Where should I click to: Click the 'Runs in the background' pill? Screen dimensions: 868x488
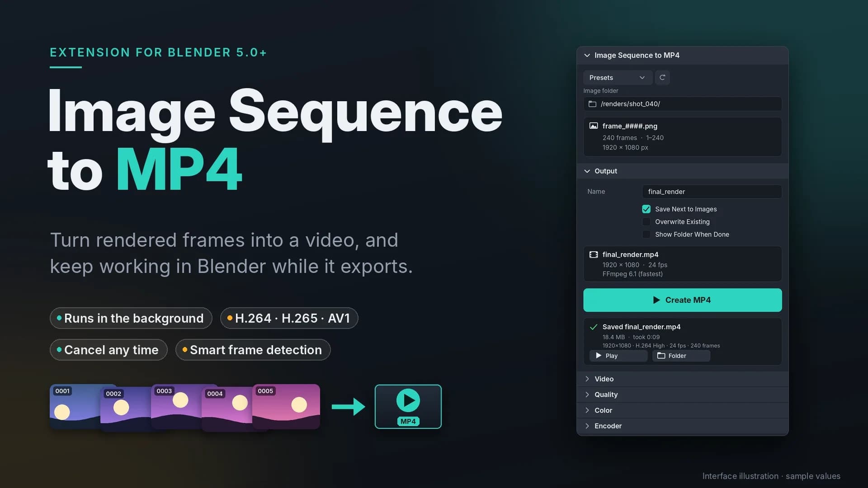(131, 318)
